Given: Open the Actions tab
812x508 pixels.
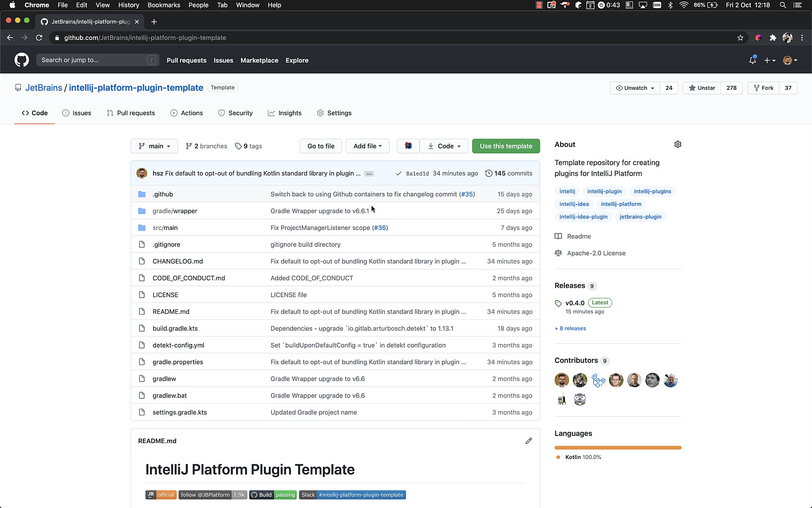Looking at the screenshot, I should coord(187,113).
